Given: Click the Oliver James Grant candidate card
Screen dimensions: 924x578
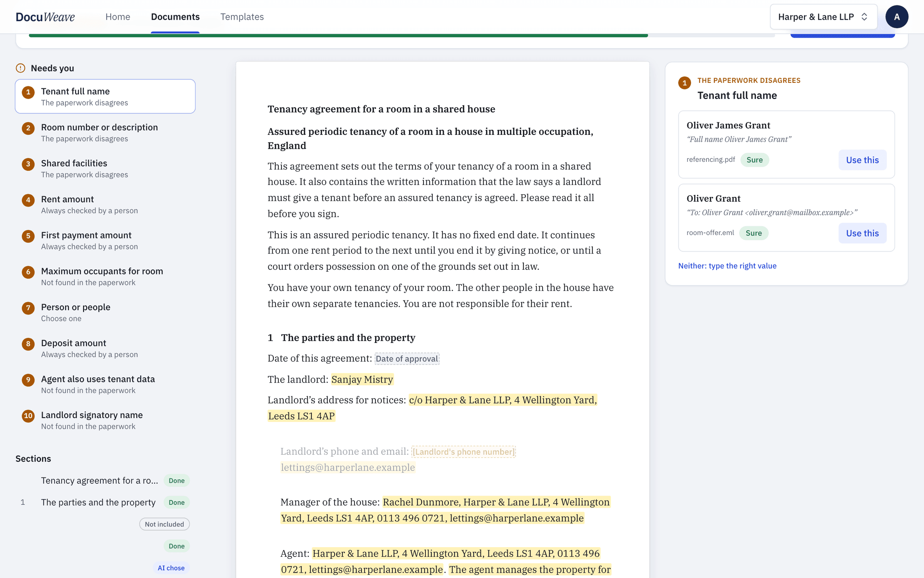Looking at the screenshot, I should coord(787,144).
